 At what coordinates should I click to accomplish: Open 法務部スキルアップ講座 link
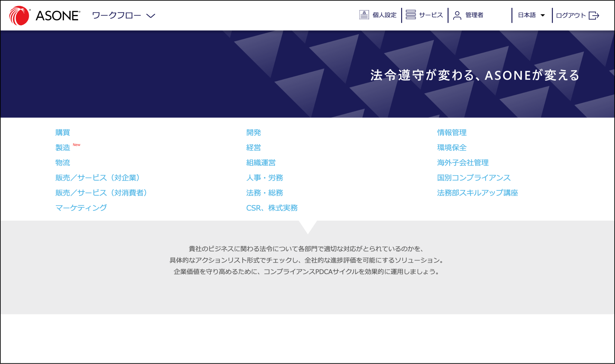tap(478, 193)
